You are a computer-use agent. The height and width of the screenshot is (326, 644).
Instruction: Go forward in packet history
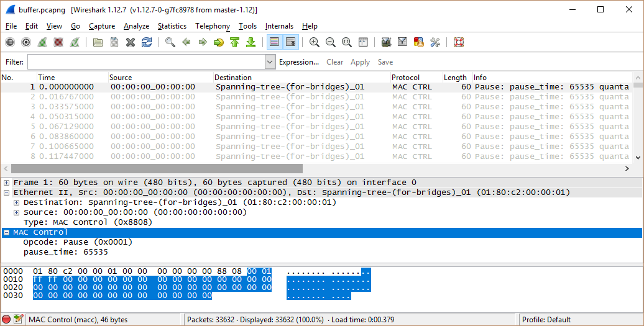coord(203,42)
